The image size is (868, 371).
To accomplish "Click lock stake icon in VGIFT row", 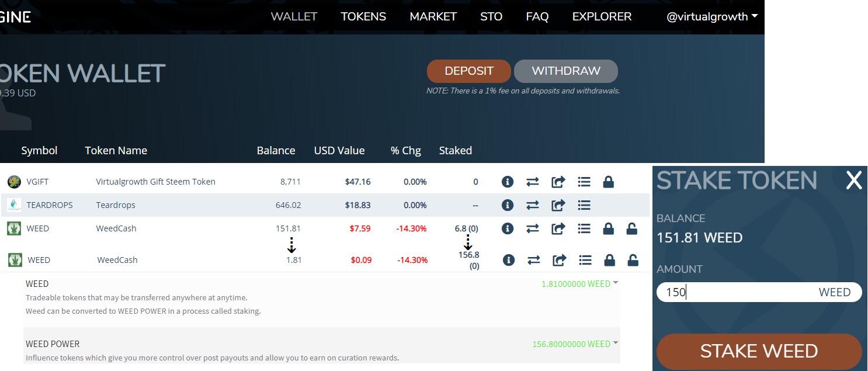I will pyautogui.click(x=608, y=182).
